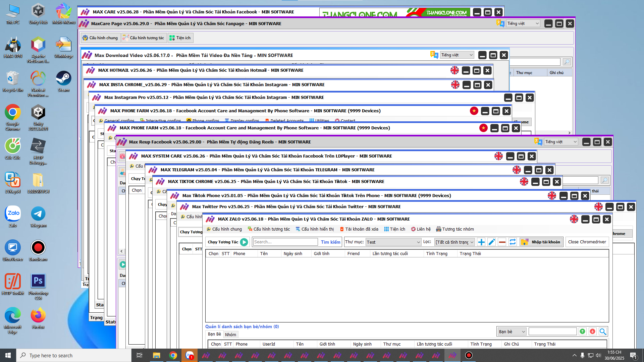Click the green up-arrow icon in friends list panel
Screen dimensions: 644x362
[x=583, y=331]
